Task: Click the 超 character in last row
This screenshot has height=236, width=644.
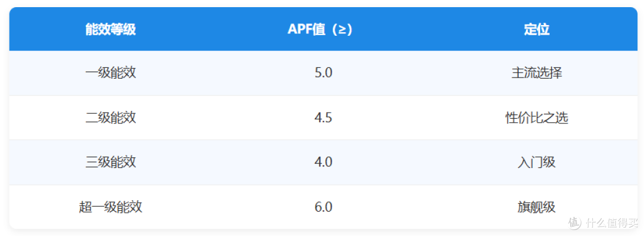Action: (85, 207)
